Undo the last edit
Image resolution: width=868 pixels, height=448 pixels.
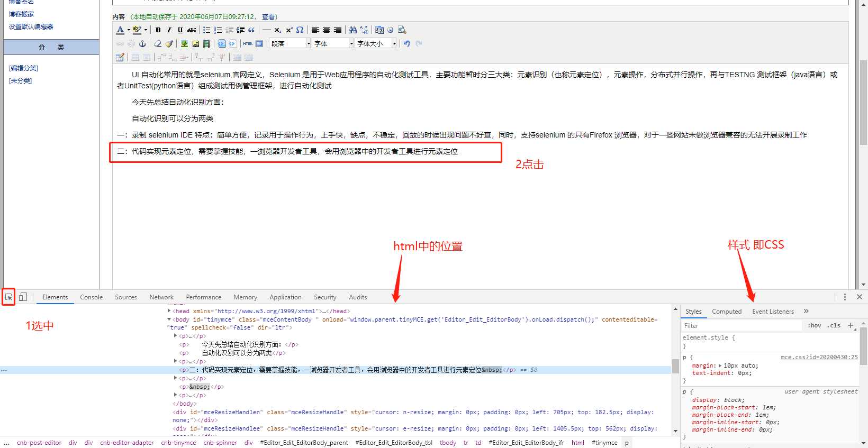[x=406, y=44]
